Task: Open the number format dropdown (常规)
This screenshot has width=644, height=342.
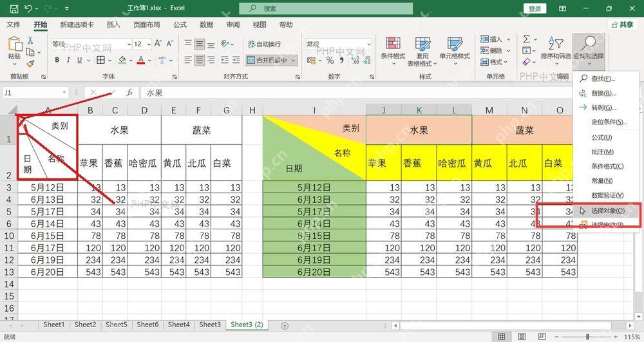Action: click(369, 44)
